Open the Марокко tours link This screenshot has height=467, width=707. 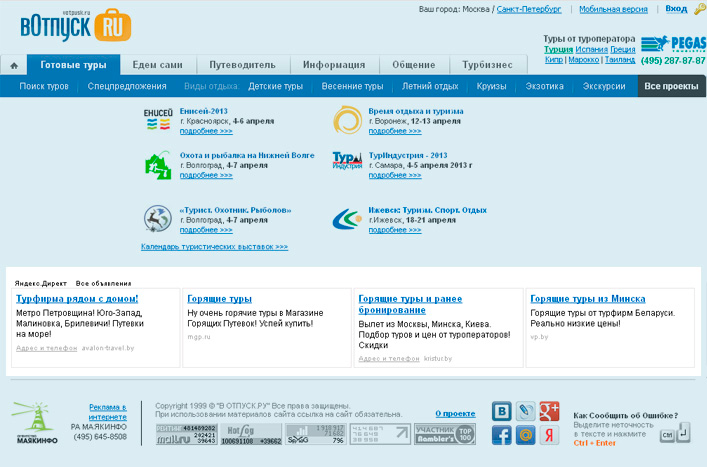(x=584, y=60)
